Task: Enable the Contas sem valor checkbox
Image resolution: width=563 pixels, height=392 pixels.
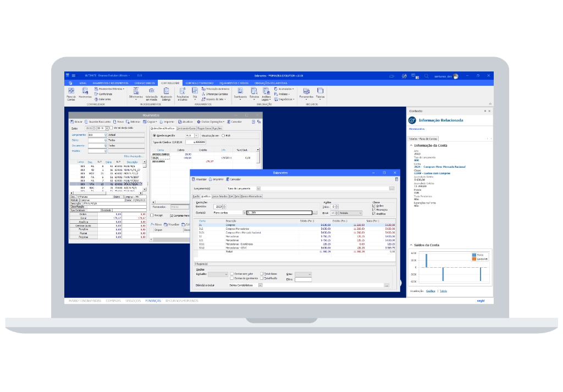Action: tap(232, 273)
